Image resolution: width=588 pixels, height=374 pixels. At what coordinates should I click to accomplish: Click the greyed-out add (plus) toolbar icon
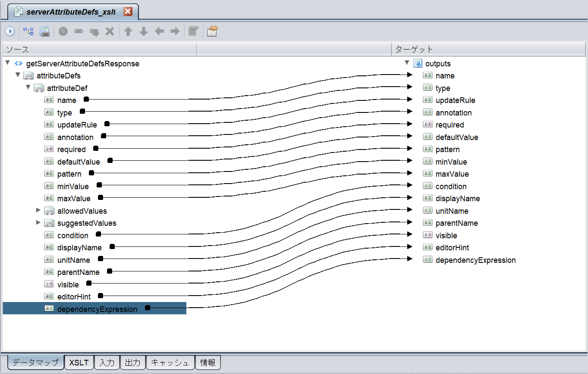[x=63, y=31]
